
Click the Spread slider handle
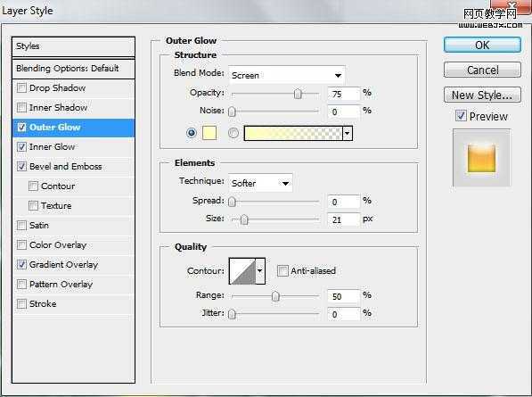coord(232,202)
